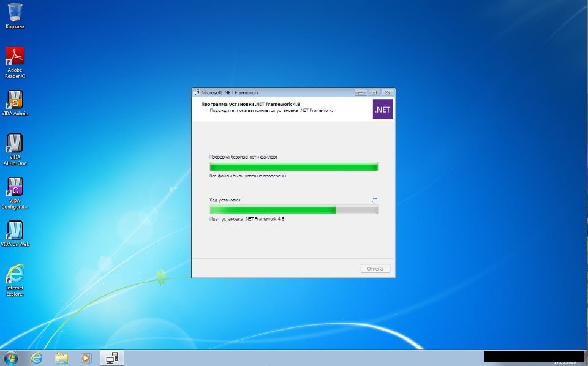The width and height of the screenshot is (588, 366).
Task: Click the 'Ход установки:' label
Action: [225, 200]
